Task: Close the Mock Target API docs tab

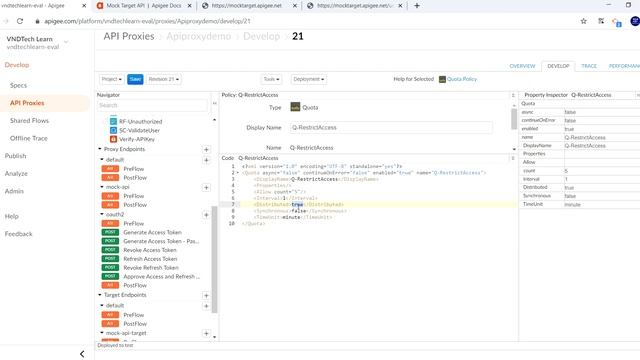Action: pos(189,6)
